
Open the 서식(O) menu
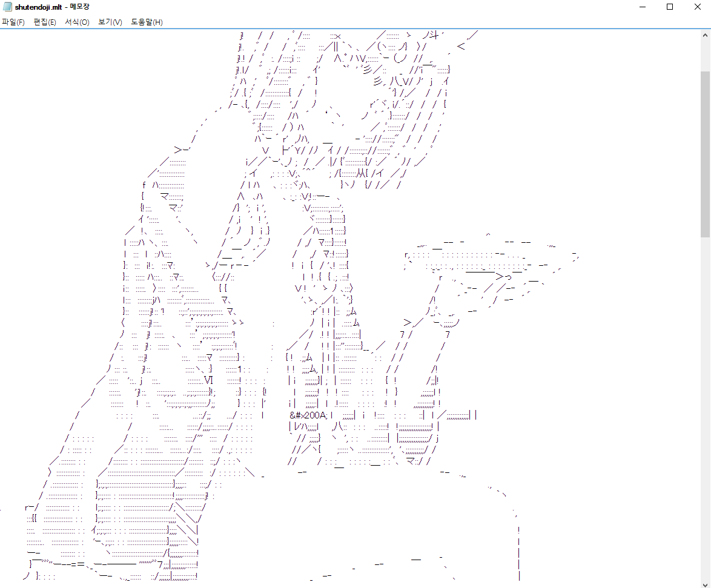point(77,22)
